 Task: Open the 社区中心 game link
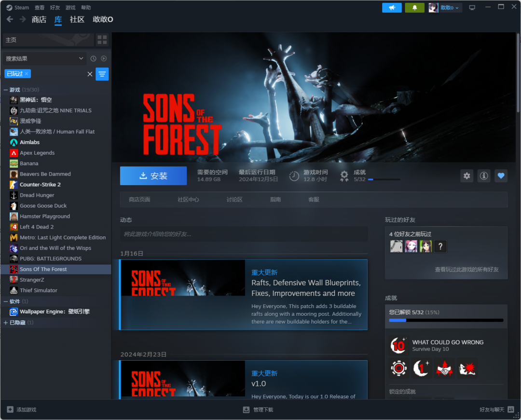point(188,200)
